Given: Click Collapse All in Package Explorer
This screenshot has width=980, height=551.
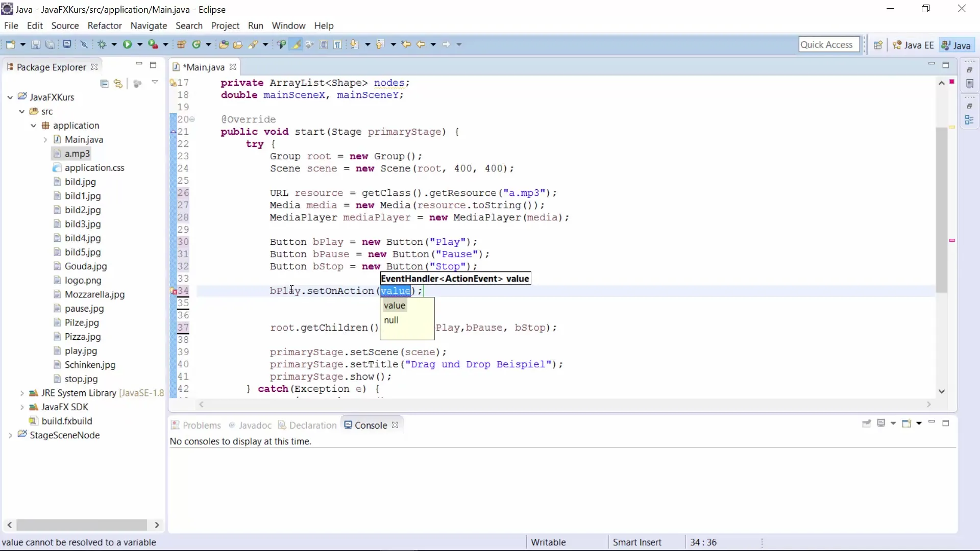Looking at the screenshot, I should point(105,84).
